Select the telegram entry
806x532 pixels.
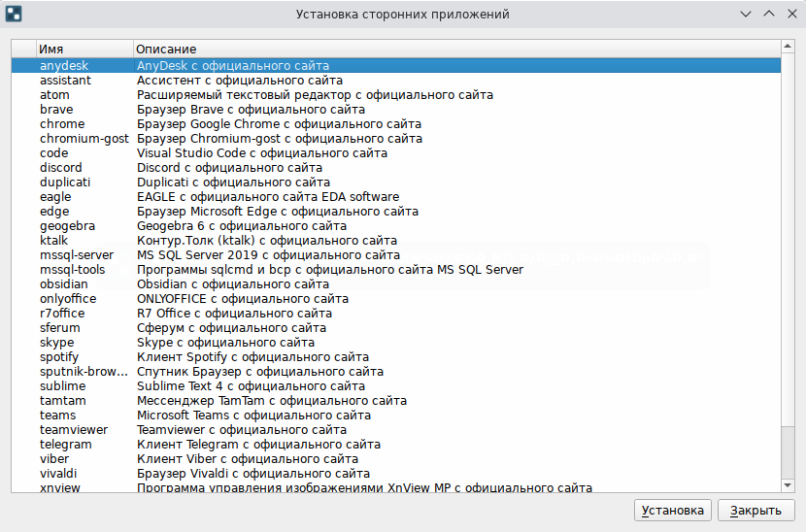(396, 444)
